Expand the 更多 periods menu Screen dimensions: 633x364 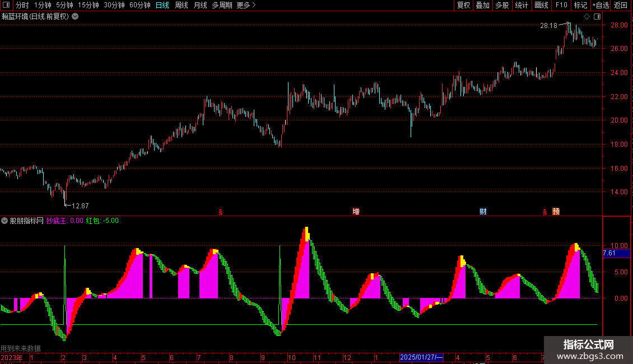246,5
